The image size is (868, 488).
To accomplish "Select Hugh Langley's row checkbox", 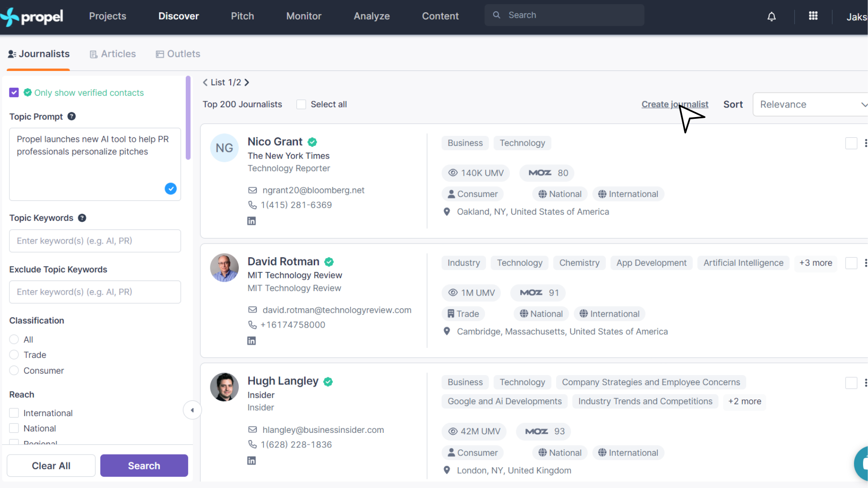I will (851, 383).
